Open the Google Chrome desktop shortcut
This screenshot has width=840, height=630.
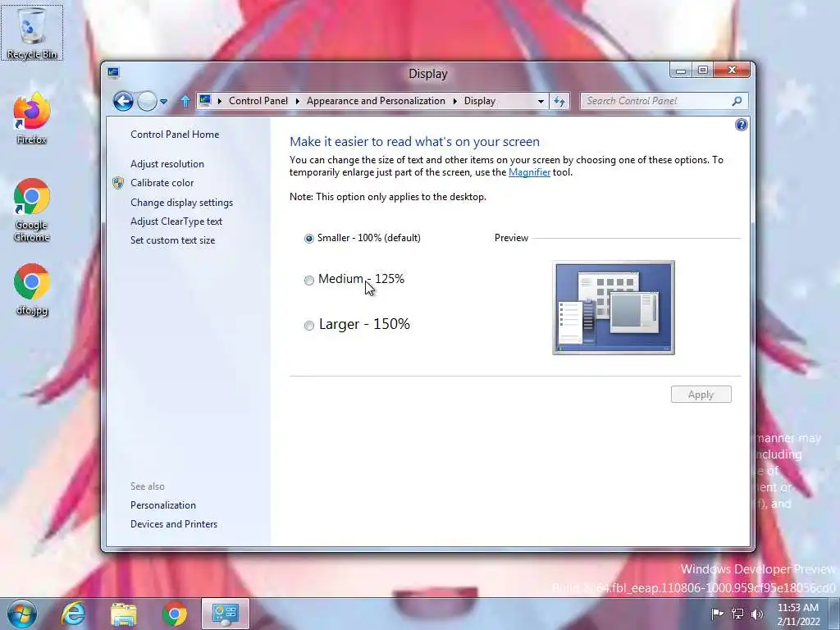(x=32, y=209)
